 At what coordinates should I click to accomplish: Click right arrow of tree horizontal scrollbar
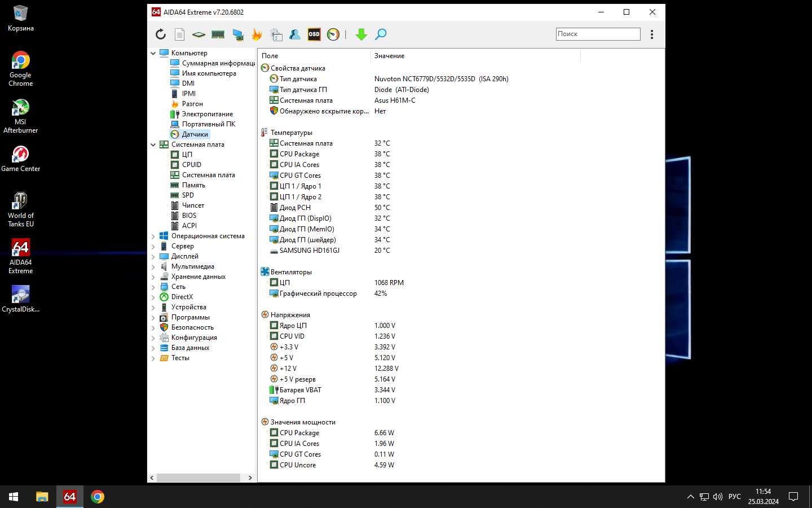250,478
